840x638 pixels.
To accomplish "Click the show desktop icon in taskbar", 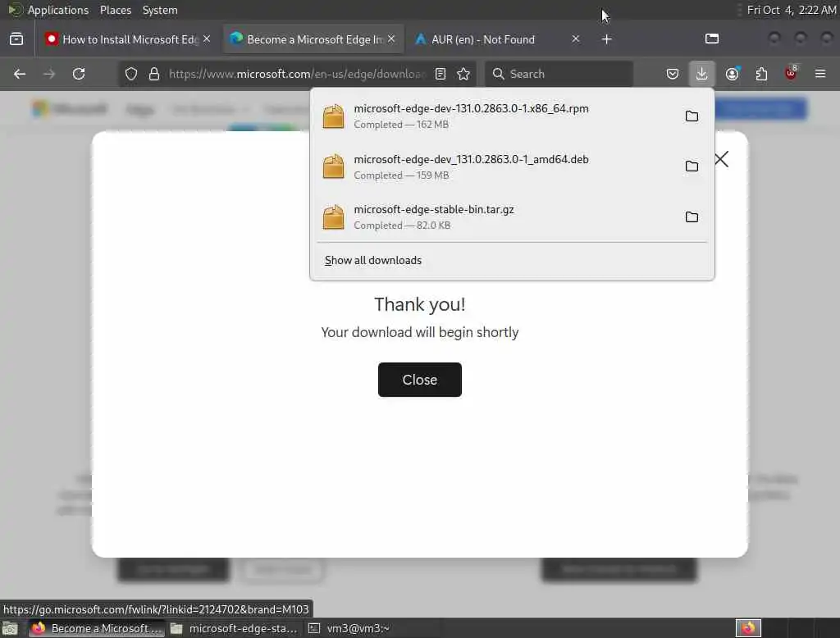I will point(10,628).
